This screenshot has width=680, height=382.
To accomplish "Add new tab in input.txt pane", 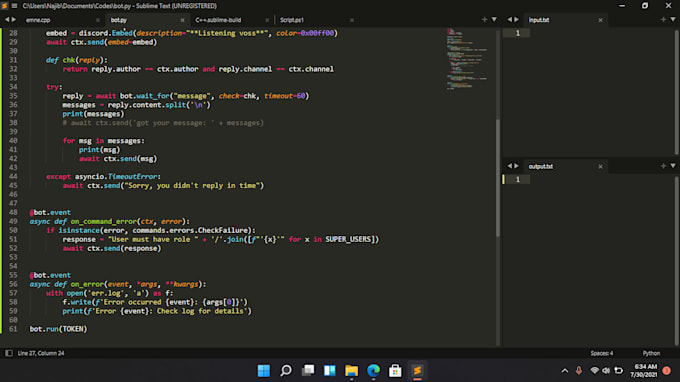I will pos(663,20).
